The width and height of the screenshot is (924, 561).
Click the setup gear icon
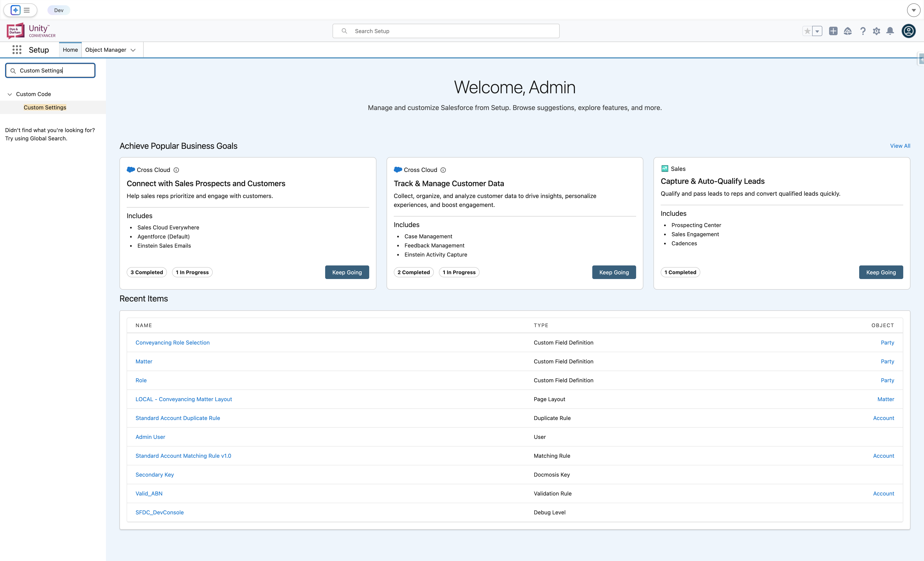876,31
